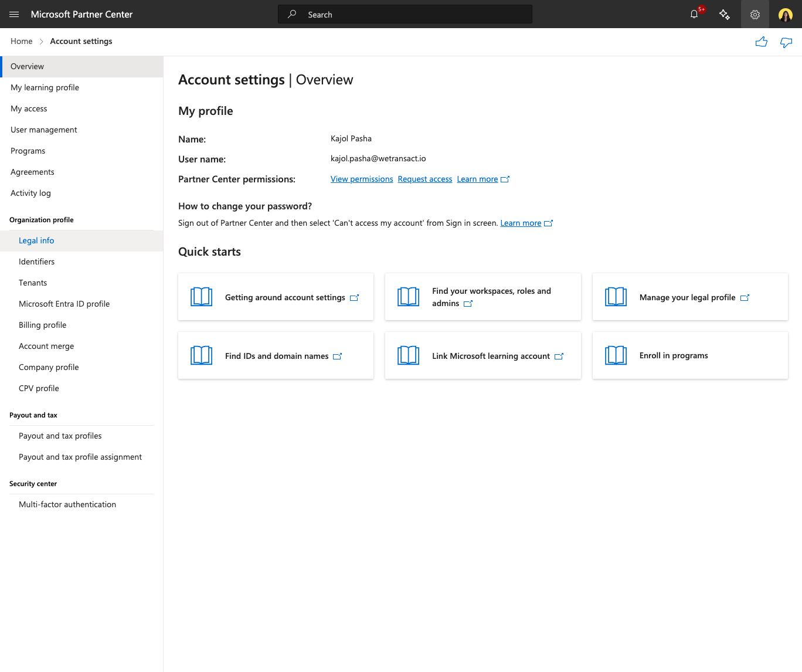Open Company profile

pos(81,367)
